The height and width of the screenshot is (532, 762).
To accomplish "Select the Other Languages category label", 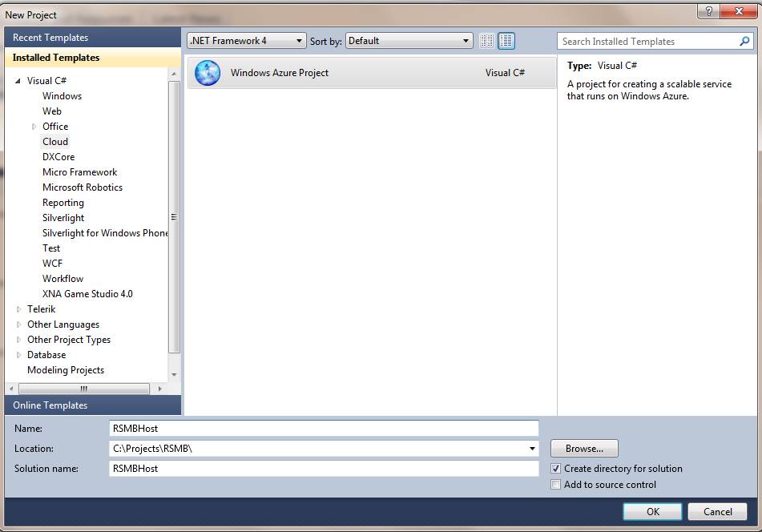I will pyautogui.click(x=63, y=324).
